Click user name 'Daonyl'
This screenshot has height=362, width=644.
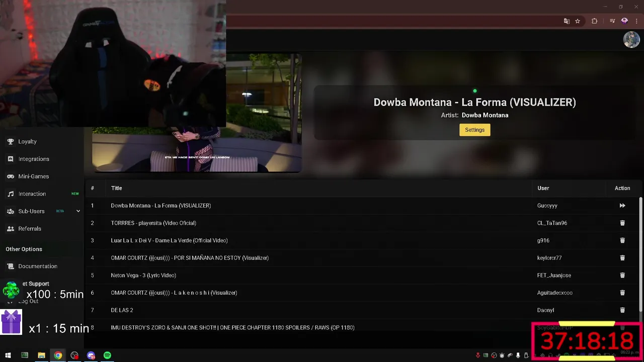[545, 310]
